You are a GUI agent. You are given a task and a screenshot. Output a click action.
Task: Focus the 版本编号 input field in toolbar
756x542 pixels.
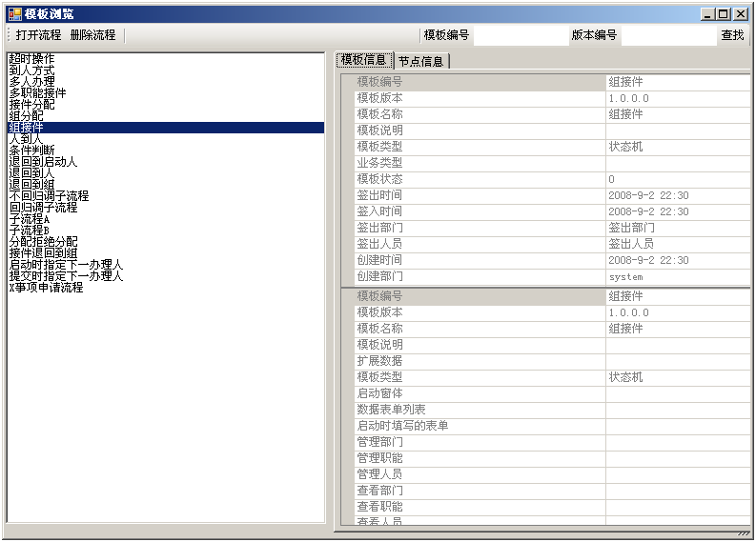(666, 35)
